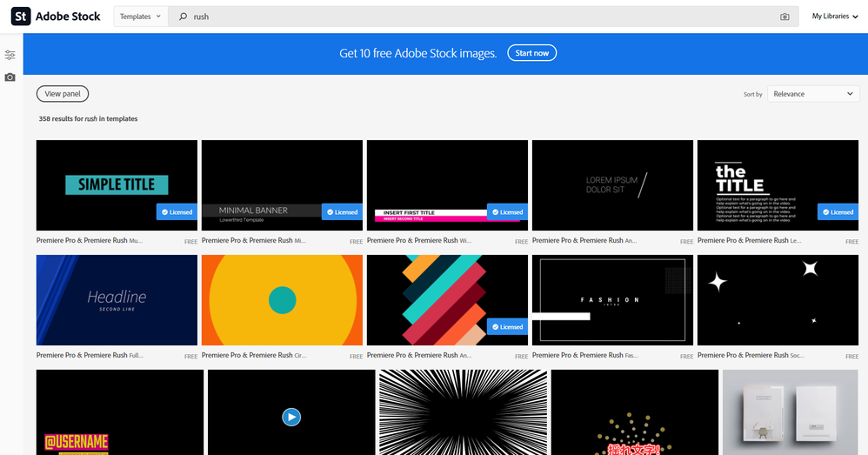Click the search field containing 'rush'
The image size is (868, 455).
tap(484, 17)
